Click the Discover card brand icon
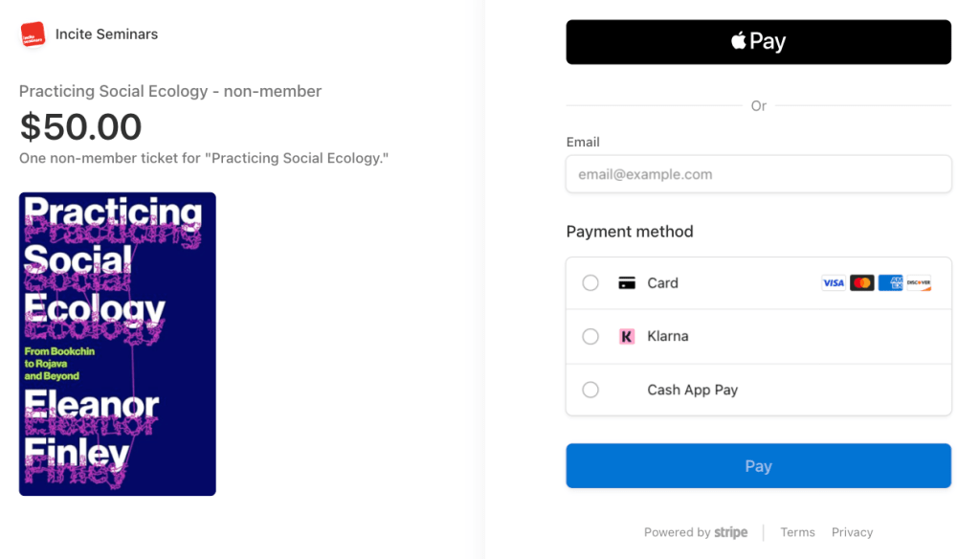This screenshot has width=980, height=559. pos(919,283)
